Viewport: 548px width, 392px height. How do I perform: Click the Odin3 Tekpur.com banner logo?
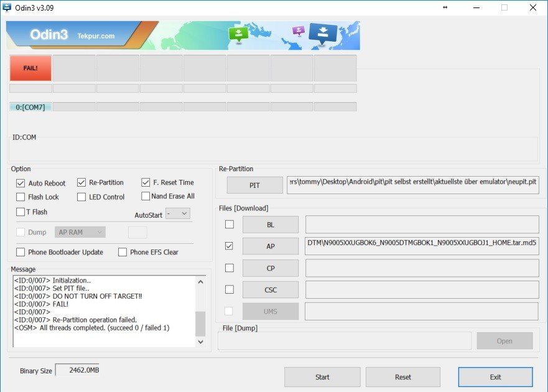point(72,35)
